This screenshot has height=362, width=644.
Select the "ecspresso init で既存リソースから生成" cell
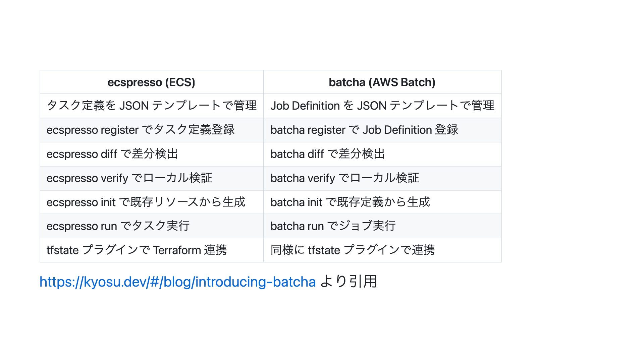point(146,202)
